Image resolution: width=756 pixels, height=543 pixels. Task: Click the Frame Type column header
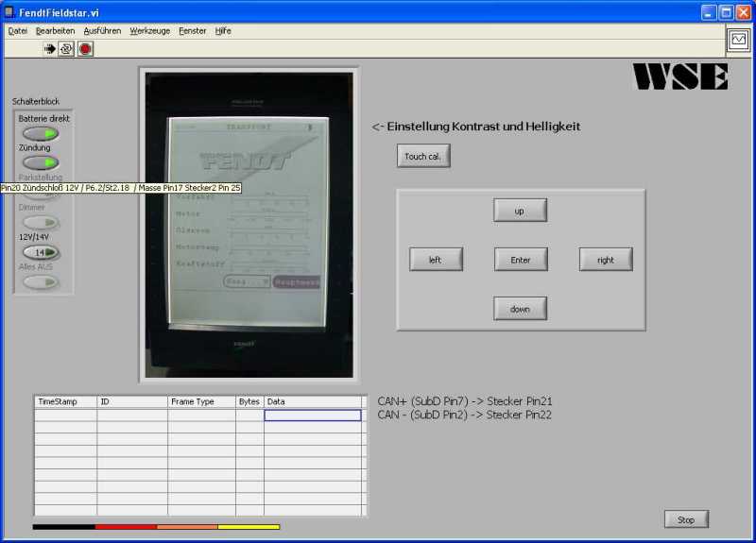point(201,402)
